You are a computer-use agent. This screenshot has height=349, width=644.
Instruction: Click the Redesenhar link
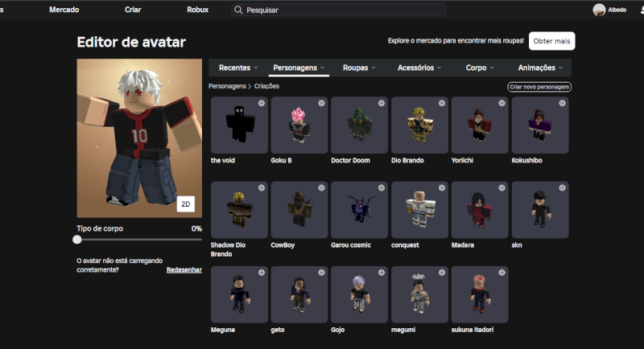pos(184,270)
